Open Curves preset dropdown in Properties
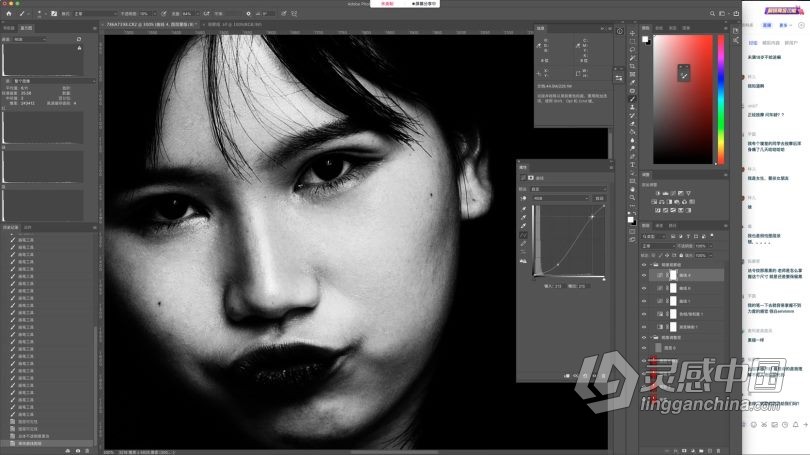Image resolution: width=810 pixels, height=455 pixels. coord(569,189)
